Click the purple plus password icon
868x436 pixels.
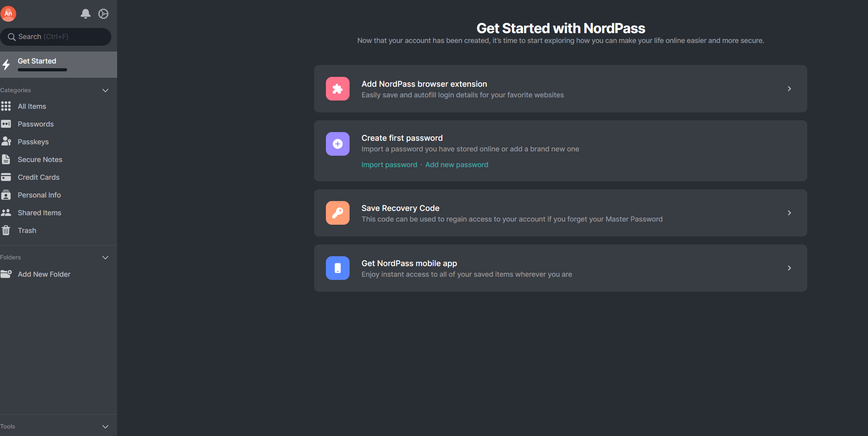point(337,144)
